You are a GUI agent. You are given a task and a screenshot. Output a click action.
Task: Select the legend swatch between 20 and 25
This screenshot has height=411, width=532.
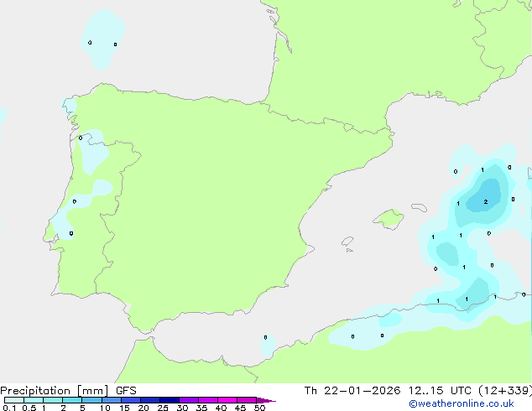pyautogui.click(x=149, y=400)
